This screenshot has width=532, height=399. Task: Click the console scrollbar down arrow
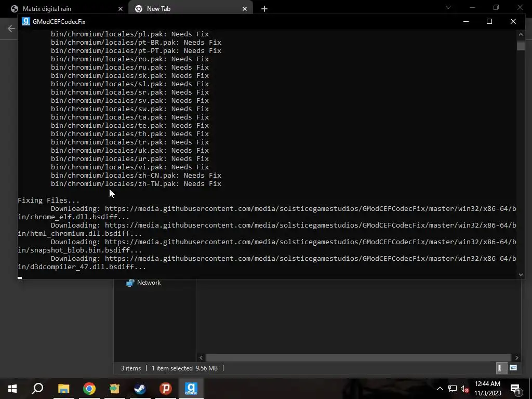[x=521, y=275]
